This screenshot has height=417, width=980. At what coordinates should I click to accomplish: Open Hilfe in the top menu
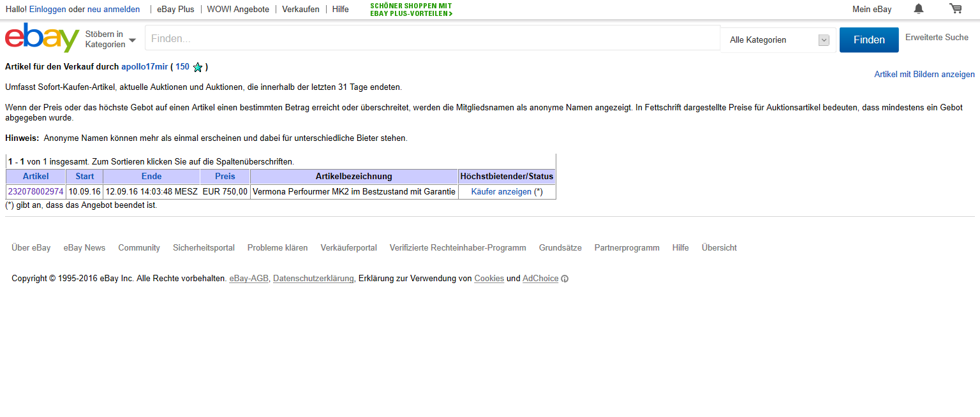point(341,10)
